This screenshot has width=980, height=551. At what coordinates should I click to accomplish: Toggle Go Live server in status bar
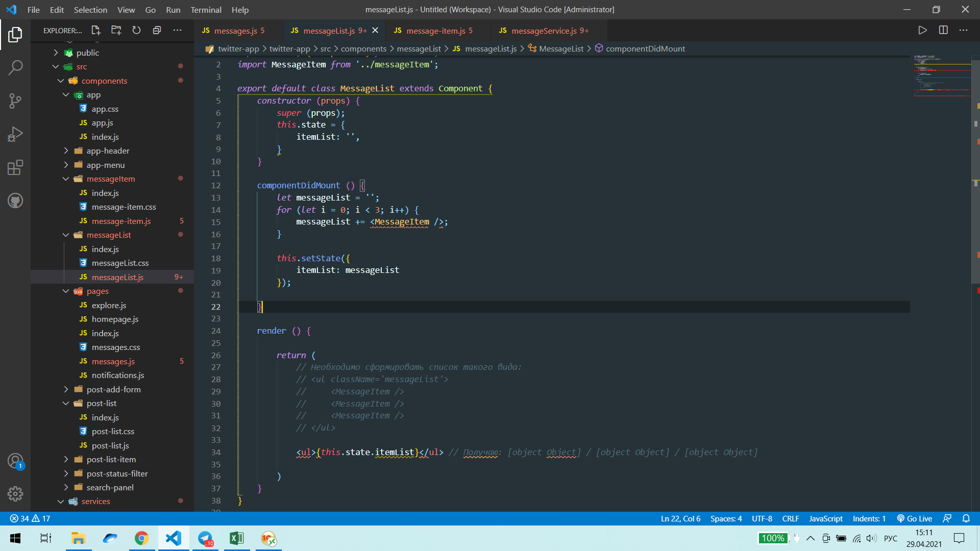pyautogui.click(x=915, y=518)
